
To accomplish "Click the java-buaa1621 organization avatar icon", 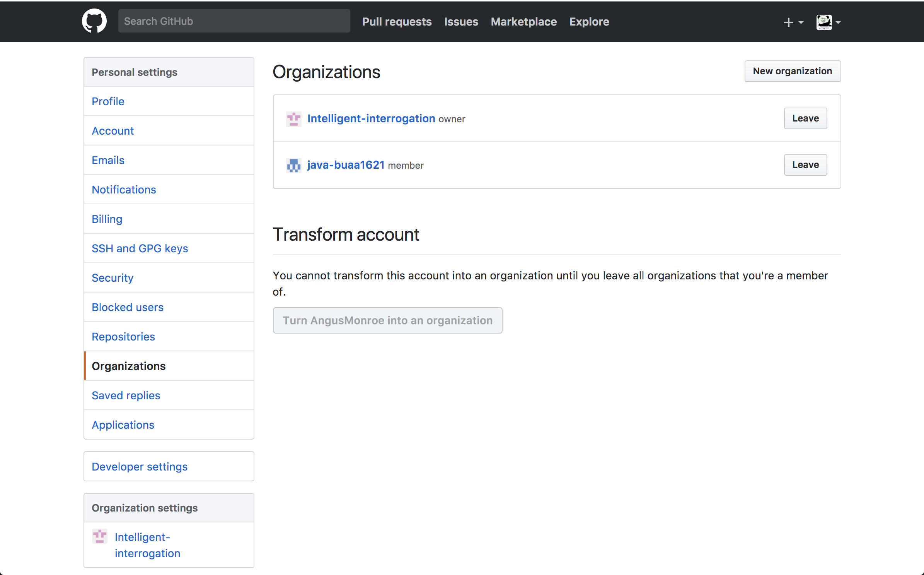I will point(293,165).
